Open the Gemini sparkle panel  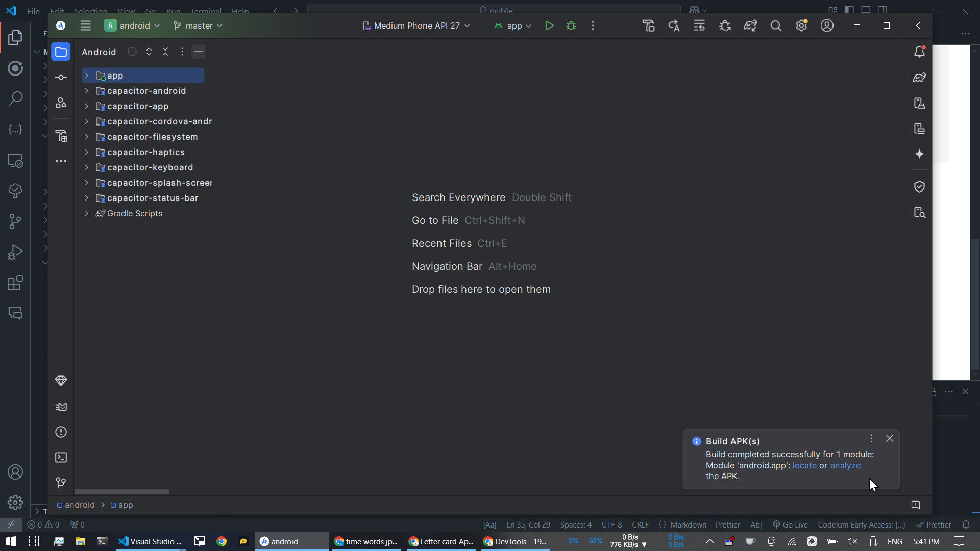tap(919, 154)
